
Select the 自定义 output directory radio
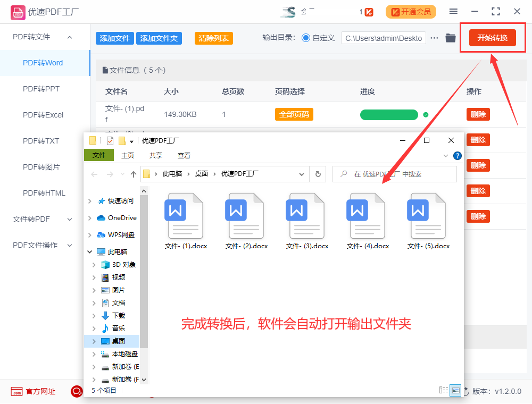click(x=306, y=38)
